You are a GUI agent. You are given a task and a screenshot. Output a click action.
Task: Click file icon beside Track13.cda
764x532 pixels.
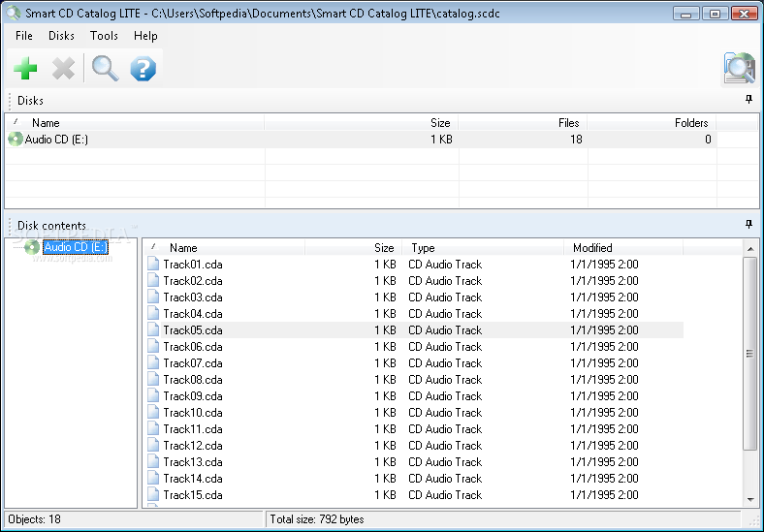click(153, 462)
